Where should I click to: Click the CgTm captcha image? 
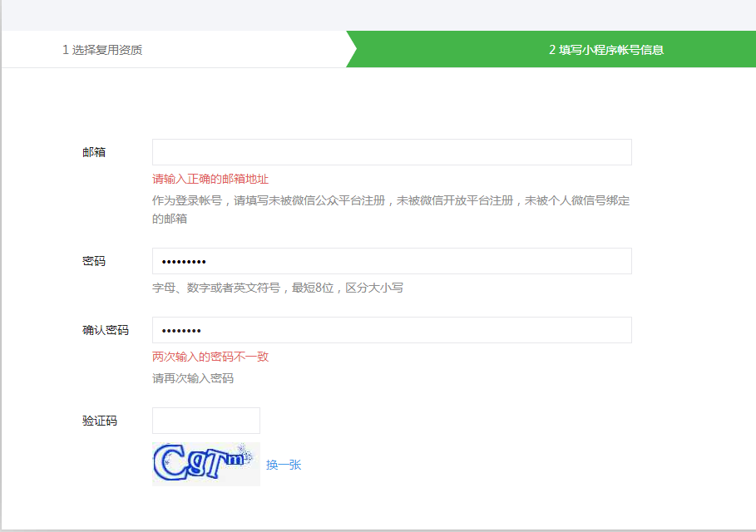[x=206, y=464]
